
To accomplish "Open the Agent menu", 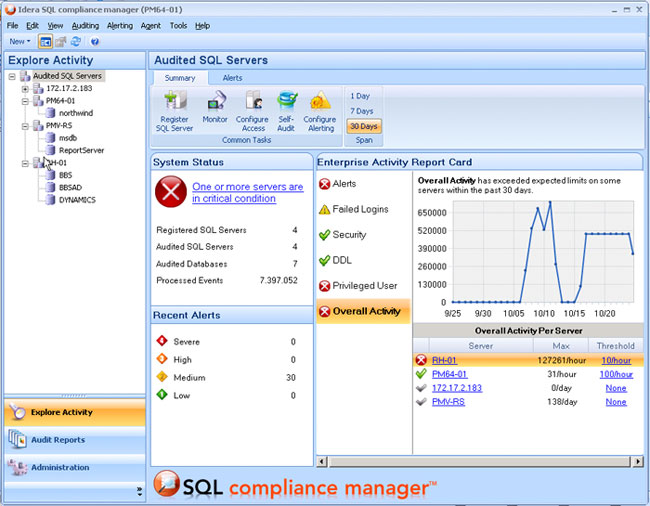I will (150, 26).
